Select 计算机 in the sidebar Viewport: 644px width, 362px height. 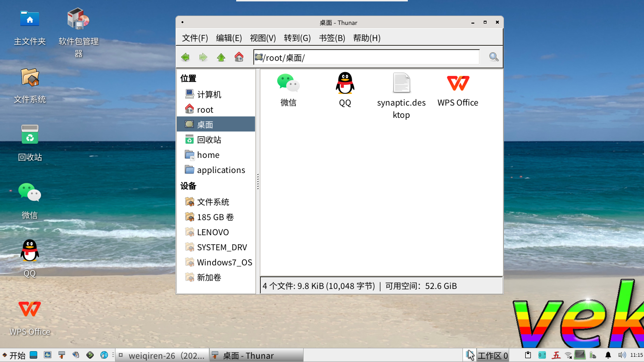coord(216,94)
